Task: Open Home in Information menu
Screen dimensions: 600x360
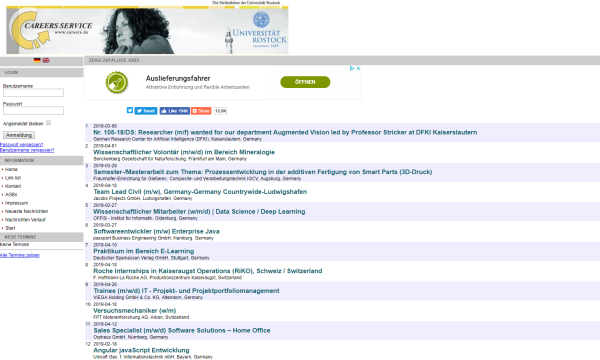Action: [x=11, y=169]
